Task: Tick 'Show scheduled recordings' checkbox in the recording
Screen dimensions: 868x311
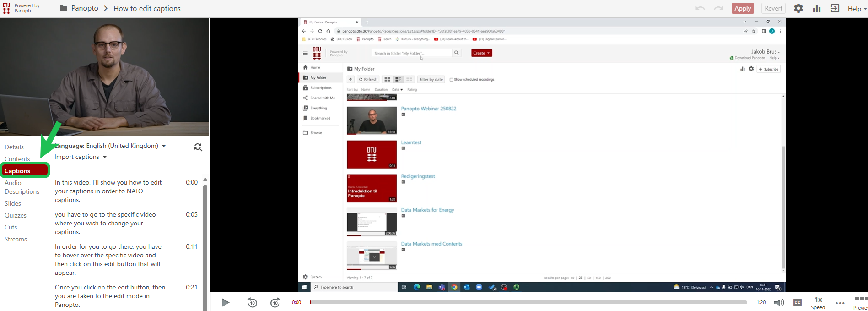Action: [451, 80]
